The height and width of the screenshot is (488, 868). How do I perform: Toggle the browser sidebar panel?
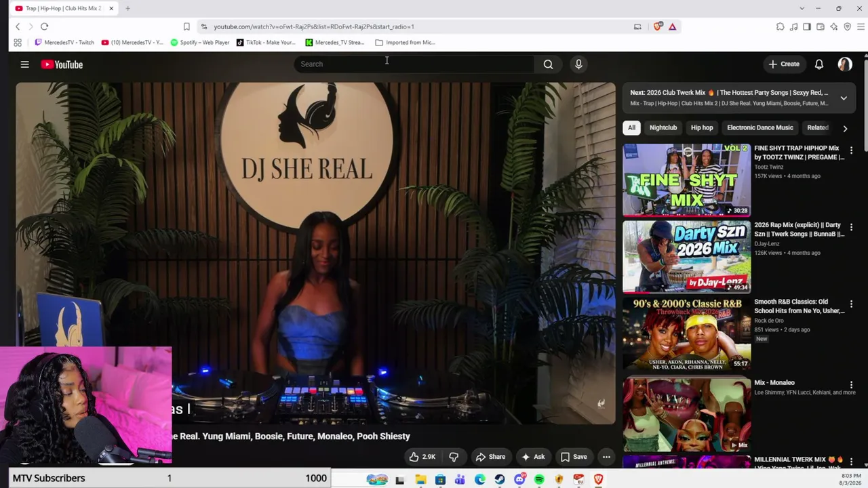tap(807, 26)
